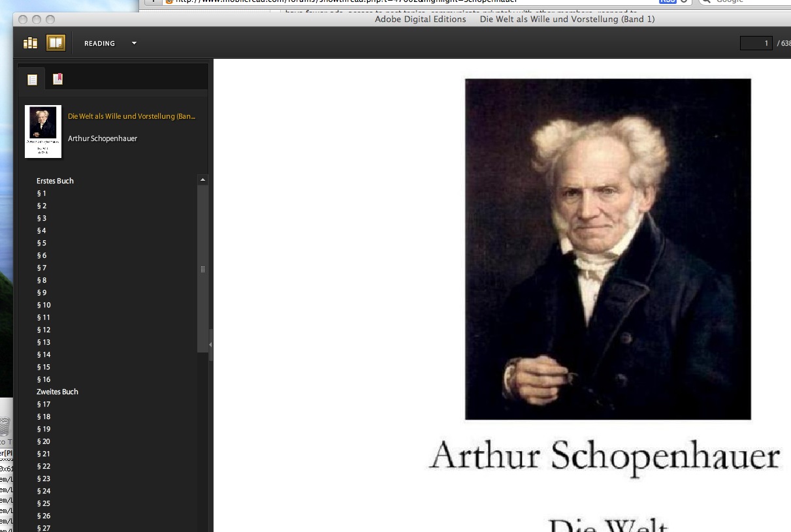Go to § 15 in contents

point(44,367)
